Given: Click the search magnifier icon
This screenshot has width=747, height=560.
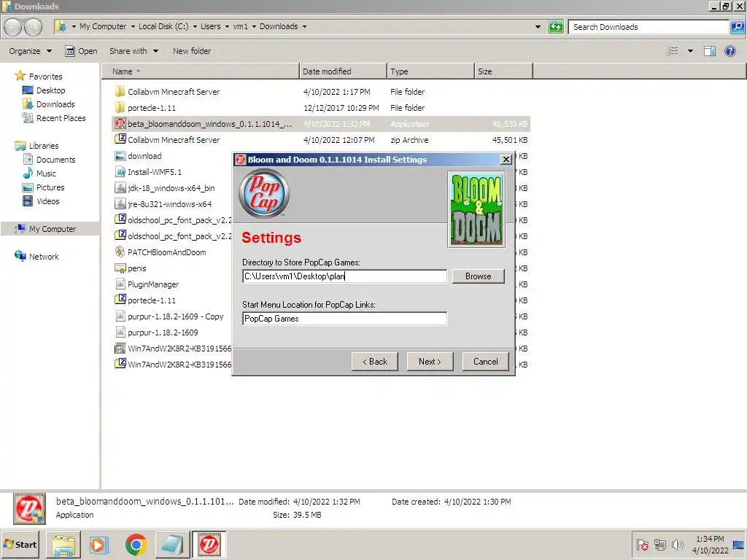Looking at the screenshot, I should (737, 27).
